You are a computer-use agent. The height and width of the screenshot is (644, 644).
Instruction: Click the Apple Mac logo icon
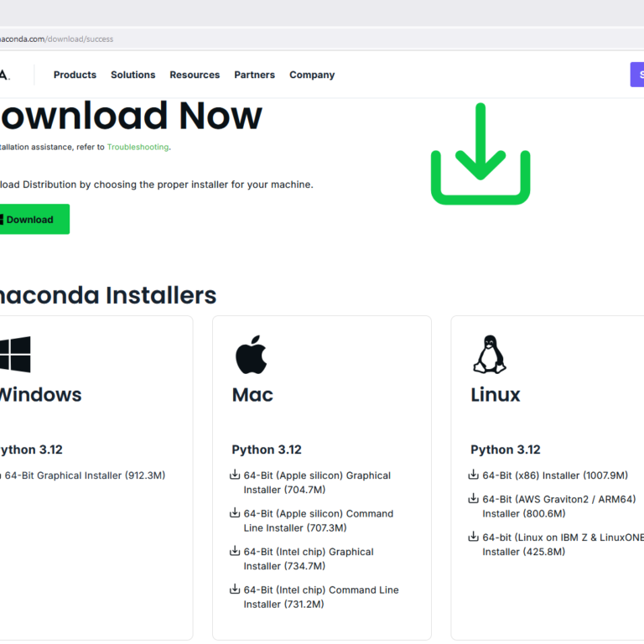250,354
